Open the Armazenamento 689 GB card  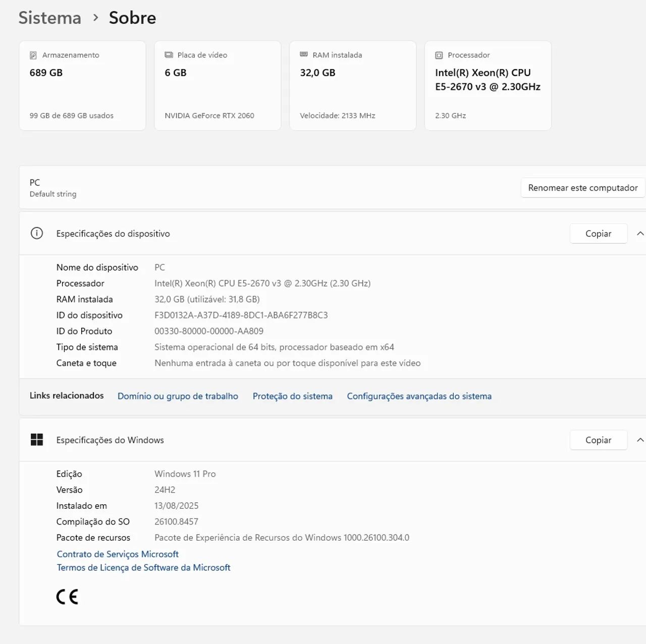(82, 86)
